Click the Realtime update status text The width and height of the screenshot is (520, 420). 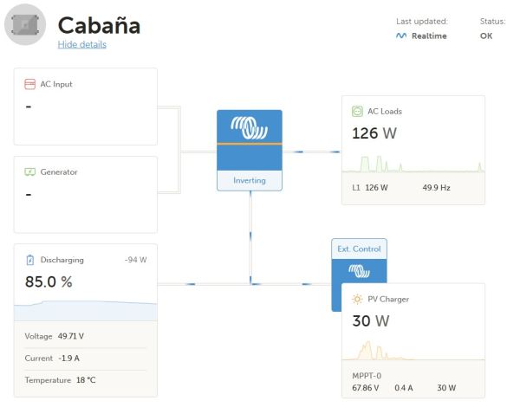click(429, 36)
